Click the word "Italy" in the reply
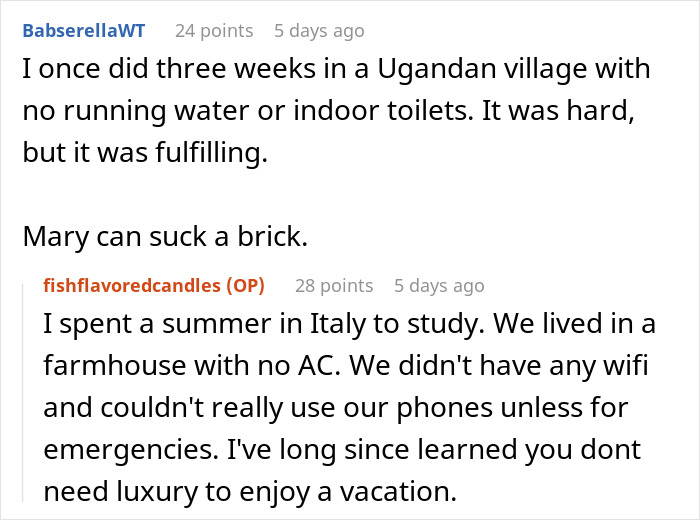The image size is (700, 520). 335,327
